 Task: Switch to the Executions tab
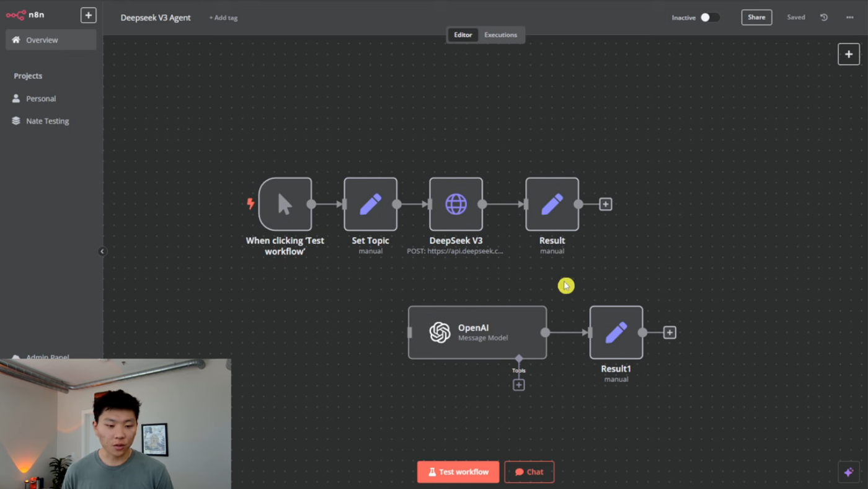(x=500, y=35)
